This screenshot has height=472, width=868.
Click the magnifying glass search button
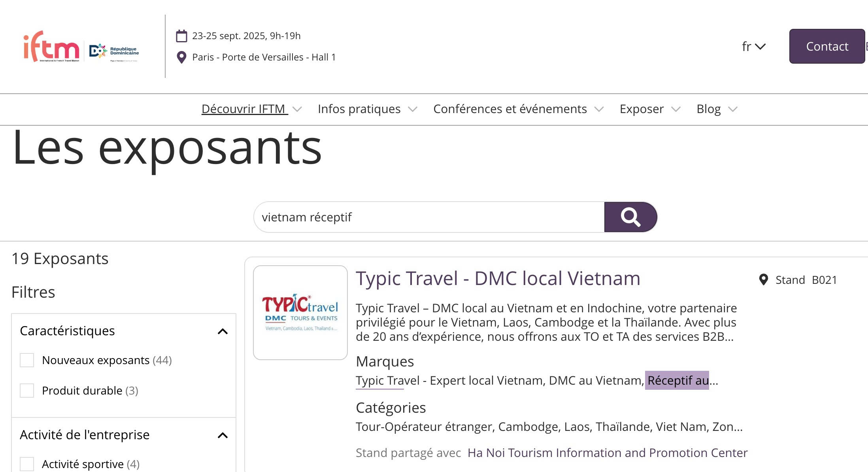coord(630,217)
